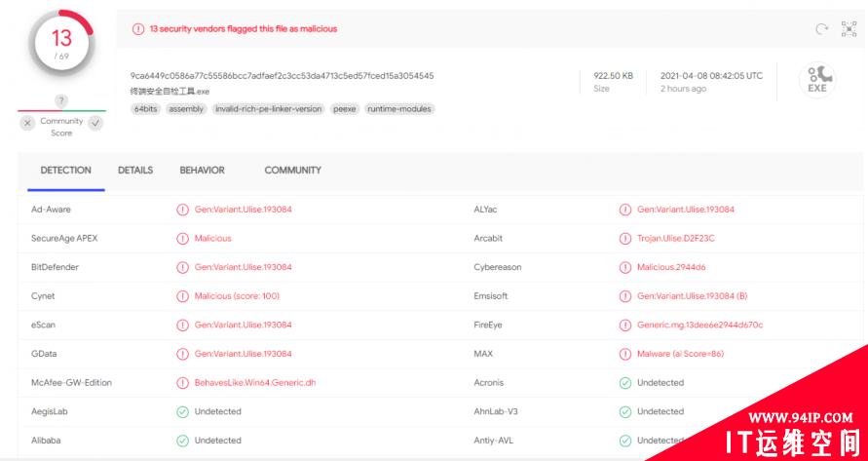The height and width of the screenshot is (461, 868).
Task: Open the BEHAVIOR tab
Action: [x=202, y=171]
